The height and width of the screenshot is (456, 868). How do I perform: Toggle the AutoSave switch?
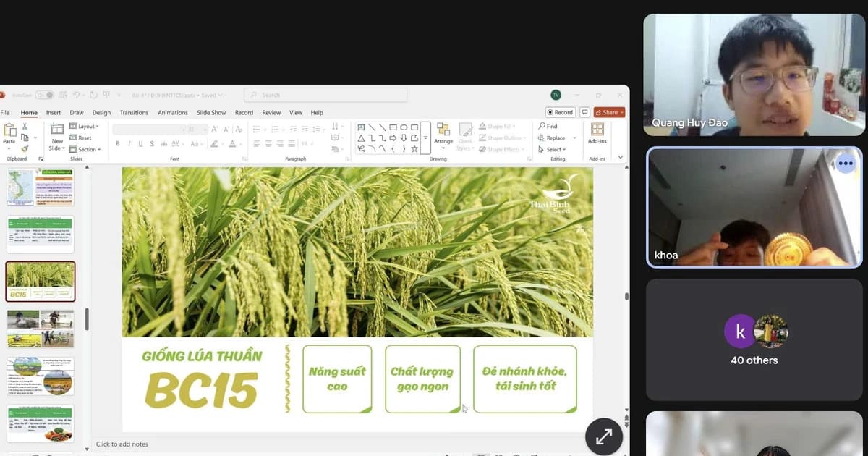click(43, 95)
